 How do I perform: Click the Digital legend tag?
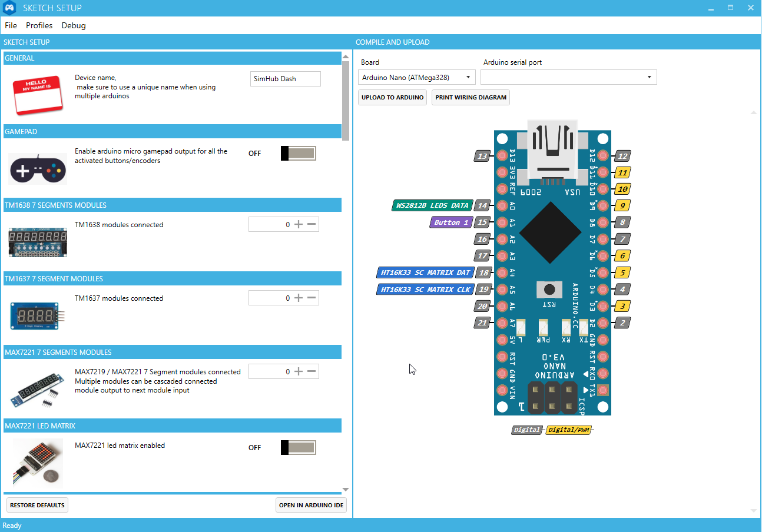[x=526, y=430]
